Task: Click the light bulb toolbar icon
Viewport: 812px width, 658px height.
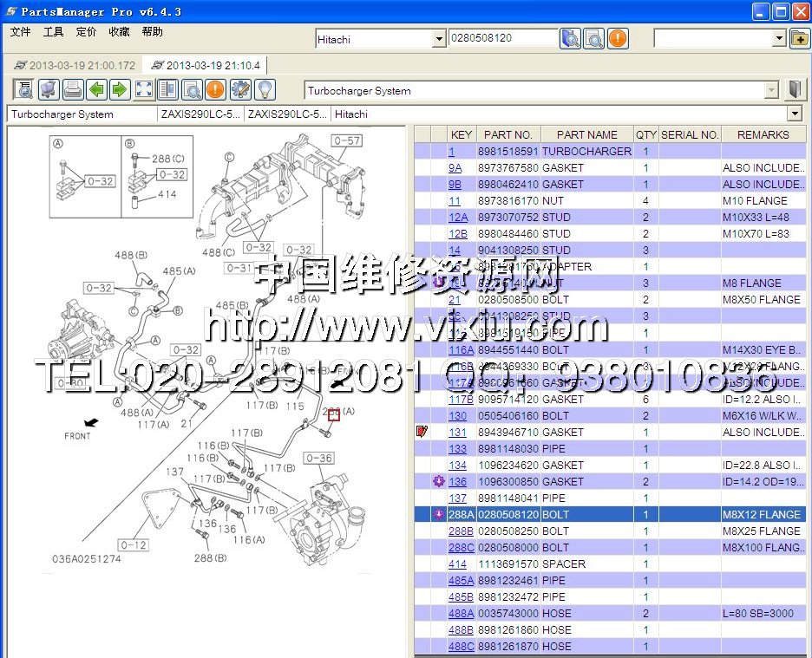Action: tap(264, 89)
